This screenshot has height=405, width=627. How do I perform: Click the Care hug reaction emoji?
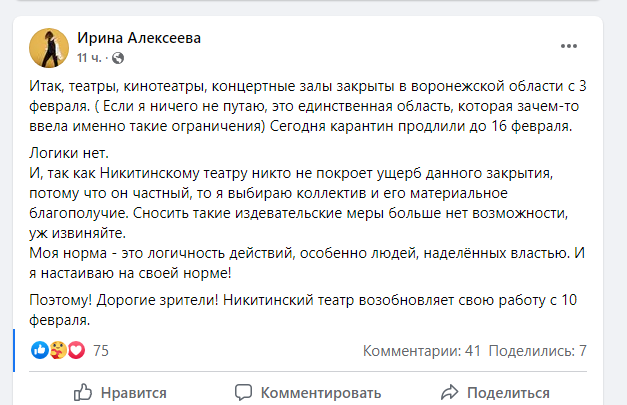[x=58, y=350]
